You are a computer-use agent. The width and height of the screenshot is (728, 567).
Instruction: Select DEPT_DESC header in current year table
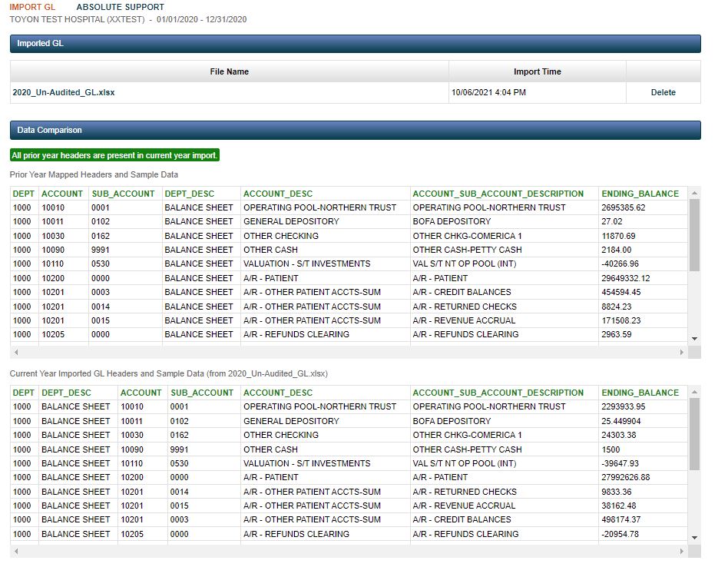[66, 393]
